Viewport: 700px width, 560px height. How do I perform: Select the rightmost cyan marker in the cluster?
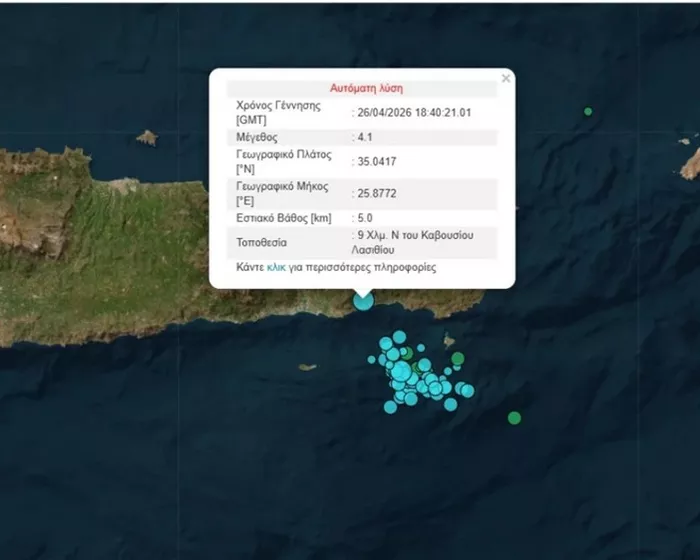[x=467, y=391]
